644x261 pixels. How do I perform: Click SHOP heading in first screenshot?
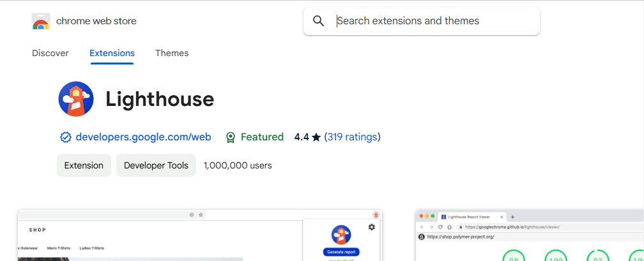pyautogui.click(x=38, y=230)
